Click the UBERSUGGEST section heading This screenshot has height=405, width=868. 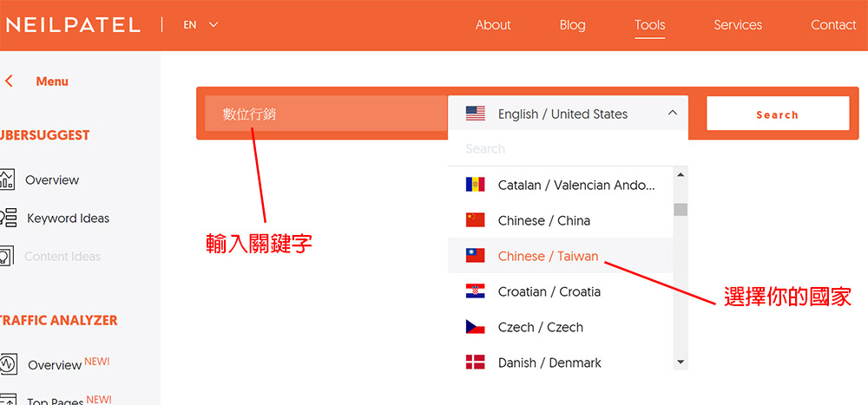45,135
